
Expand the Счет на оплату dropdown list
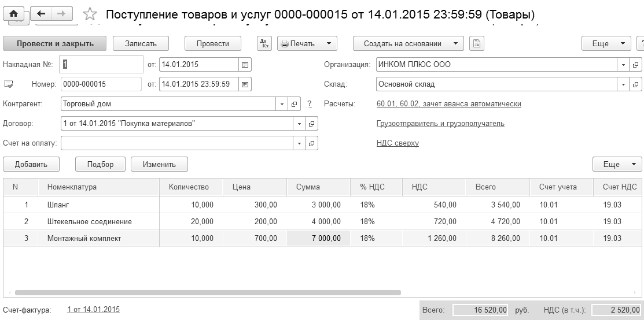(x=299, y=143)
